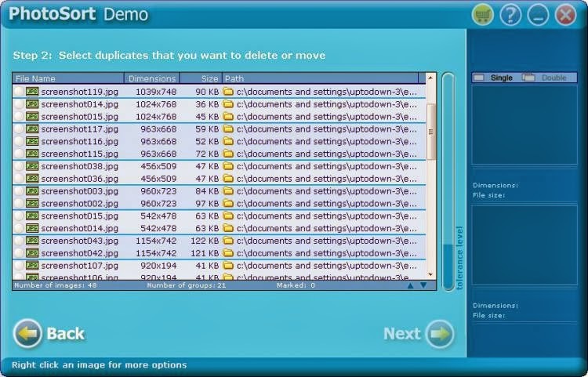Click folder icon in screenshot115.jpg row

228,154
